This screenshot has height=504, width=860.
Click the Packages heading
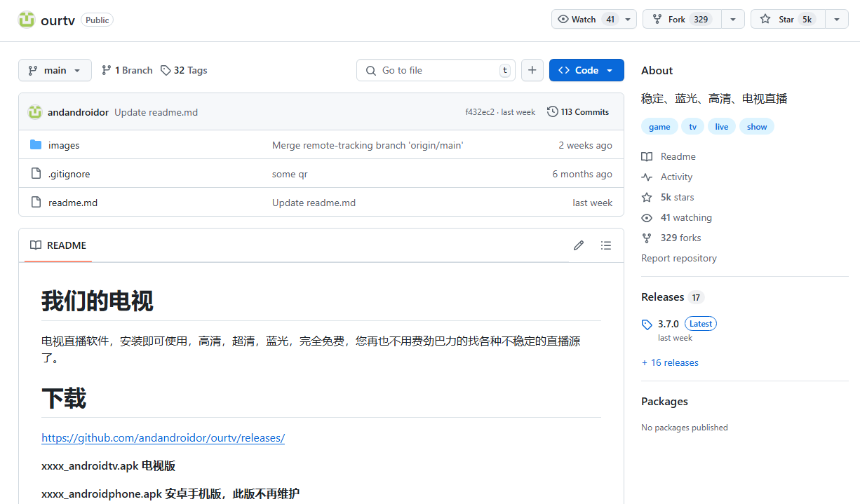point(664,402)
